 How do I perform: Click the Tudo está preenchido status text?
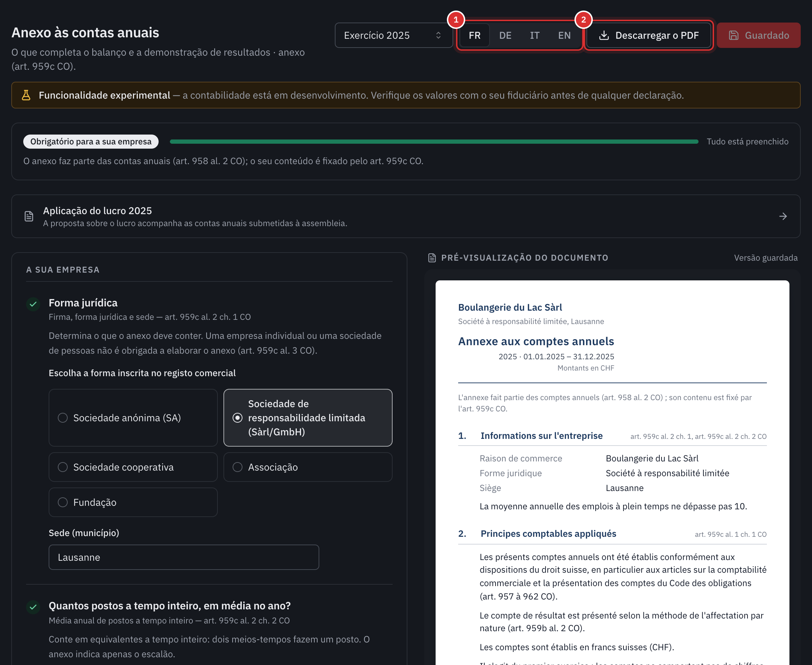(x=747, y=141)
